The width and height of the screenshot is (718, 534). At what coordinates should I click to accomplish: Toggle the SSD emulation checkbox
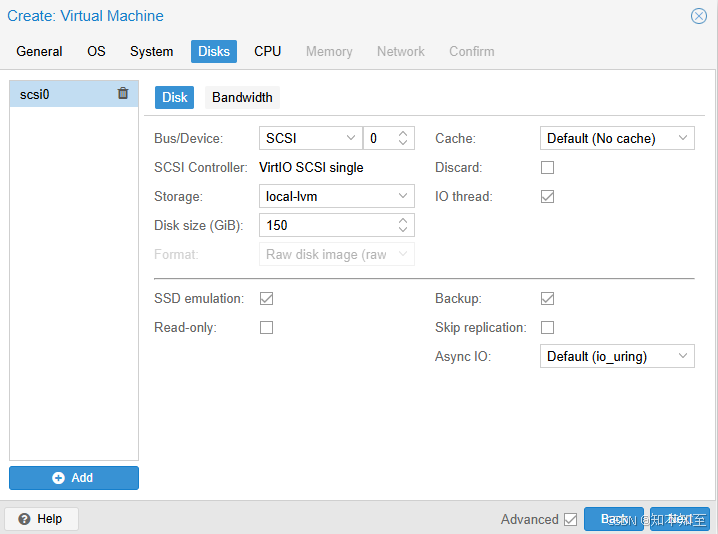point(267,299)
